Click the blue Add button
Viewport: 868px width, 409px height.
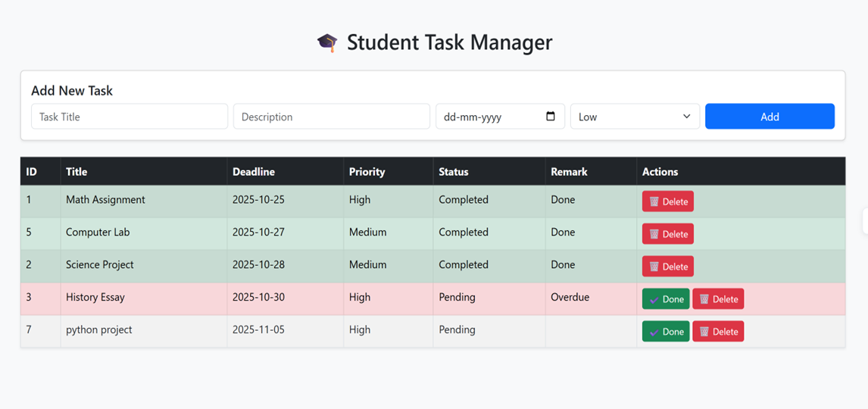(x=770, y=116)
